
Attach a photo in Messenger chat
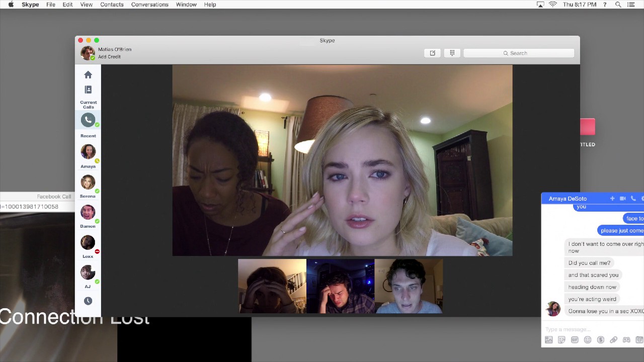tap(549, 340)
